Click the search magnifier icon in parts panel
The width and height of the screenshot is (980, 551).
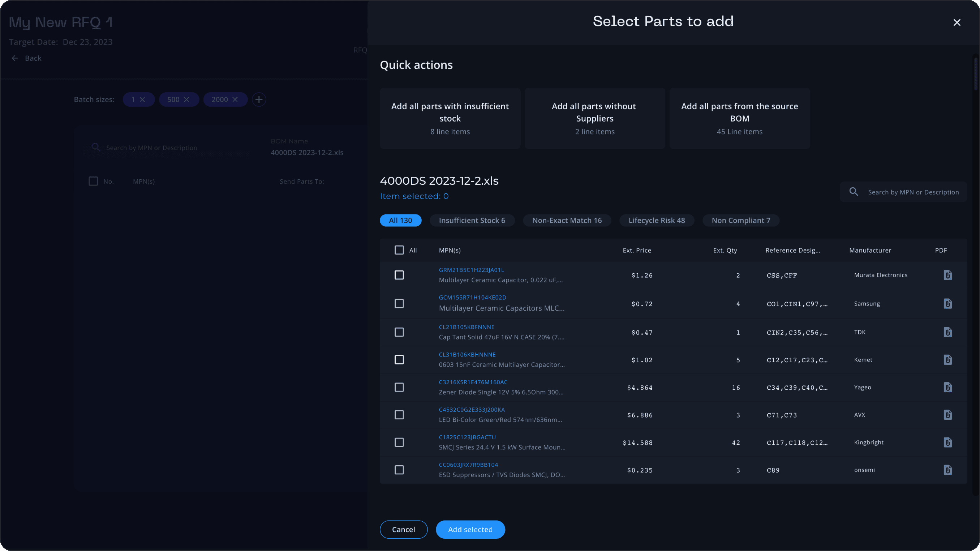(x=854, y=192)
